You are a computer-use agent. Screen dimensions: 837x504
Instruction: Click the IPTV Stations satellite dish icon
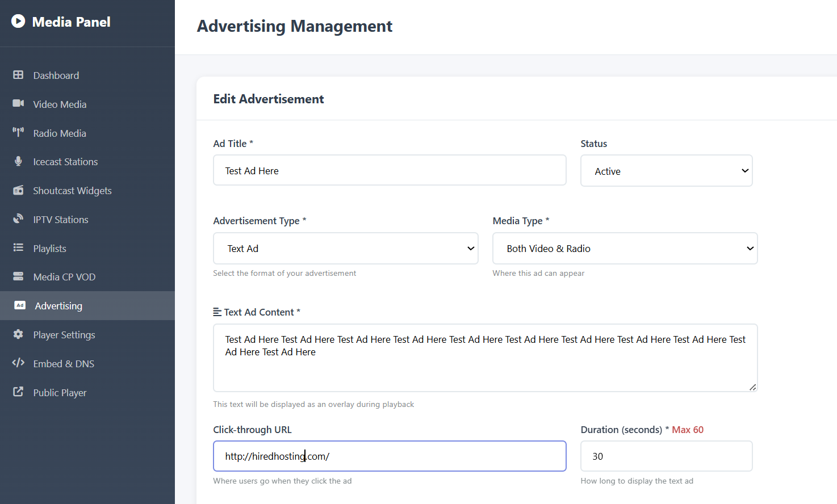coord(18,219)
